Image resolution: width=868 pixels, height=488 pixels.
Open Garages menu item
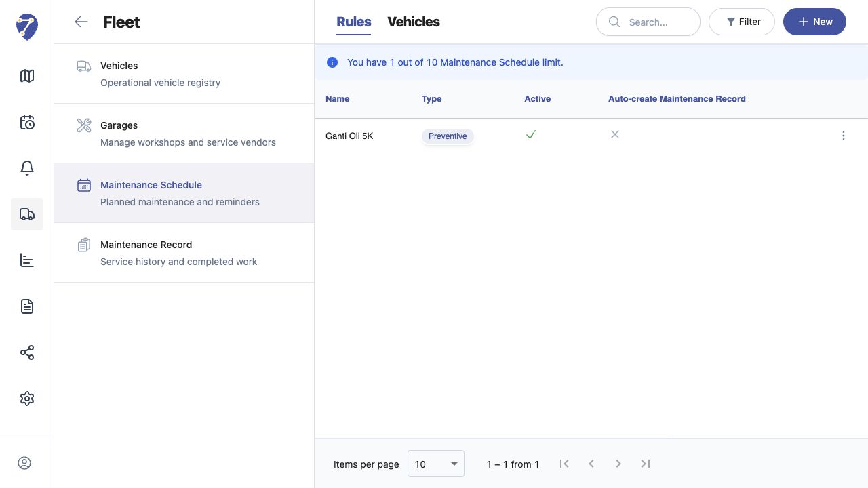point(184,134)
